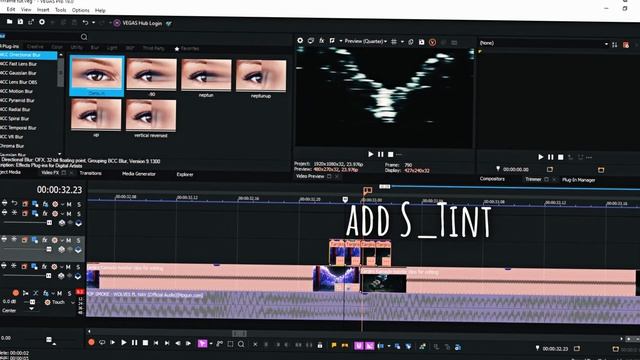Select BCC Fast Lens Blur in plug-in list
640x360 pixels.
18,64
